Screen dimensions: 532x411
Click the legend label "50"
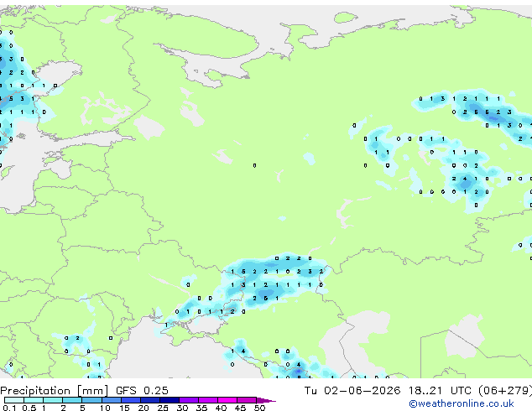[260, 408]
